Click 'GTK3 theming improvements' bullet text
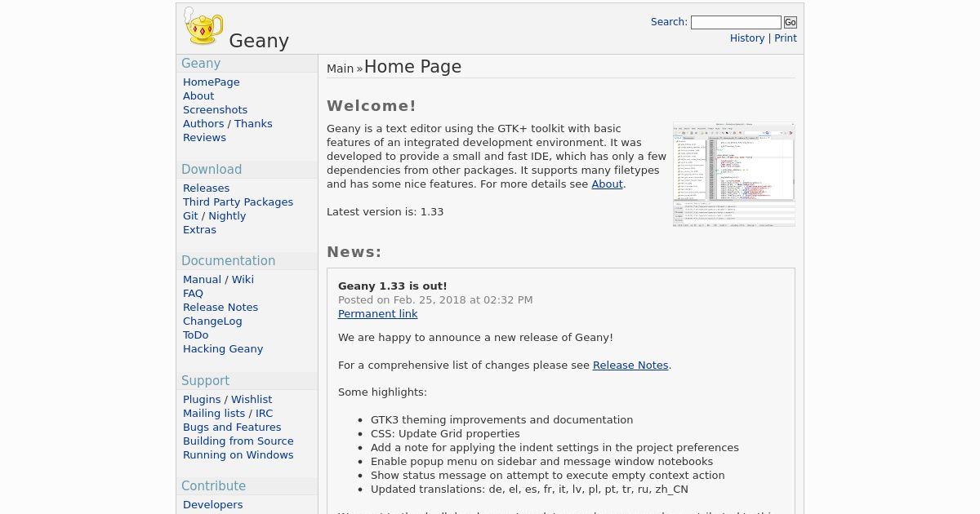The height and width of the screenshot is (514, 980). click(501, 420)
